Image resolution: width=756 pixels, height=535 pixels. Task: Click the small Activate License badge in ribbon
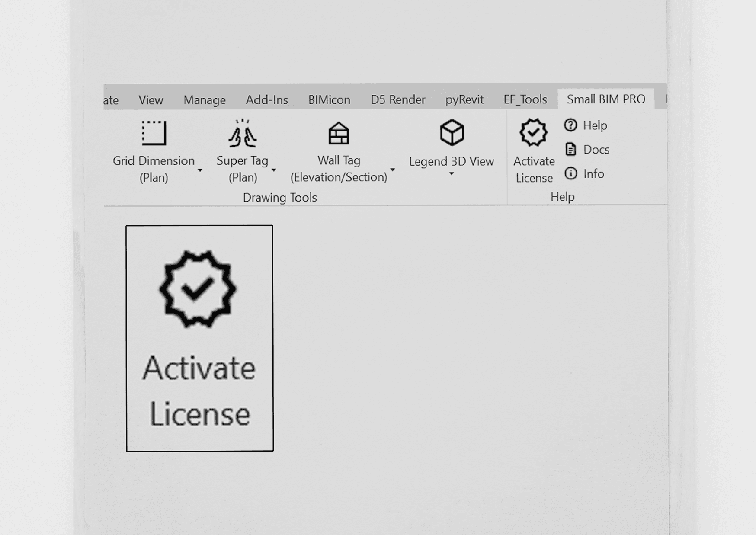click(x=533, y=132)
